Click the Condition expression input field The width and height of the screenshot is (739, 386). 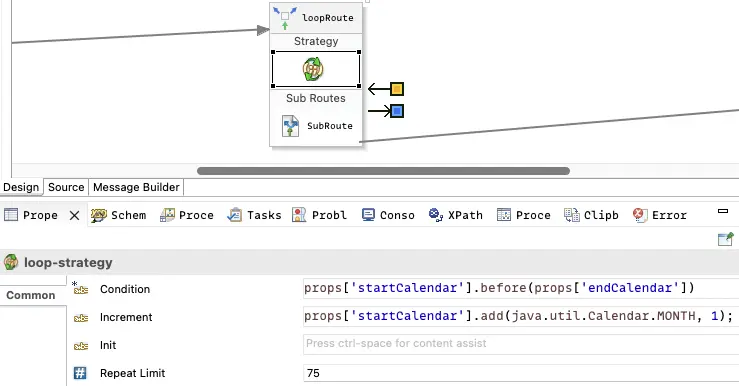[x=521, y=288]
